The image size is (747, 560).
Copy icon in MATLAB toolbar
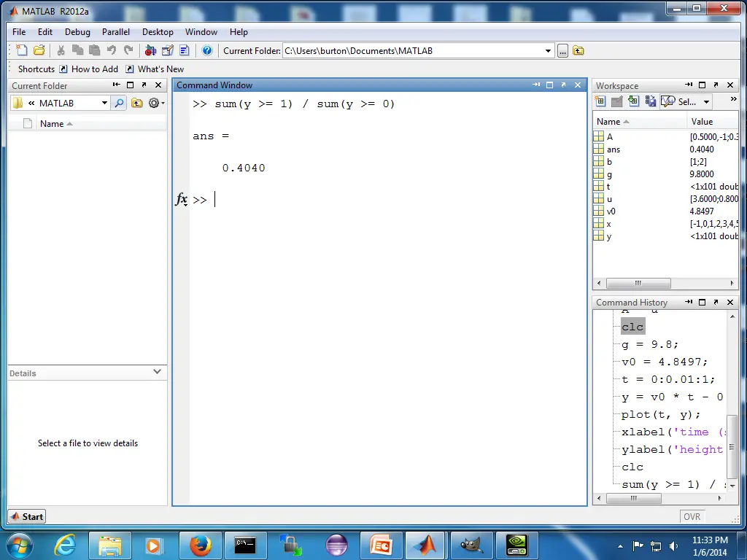77,50
